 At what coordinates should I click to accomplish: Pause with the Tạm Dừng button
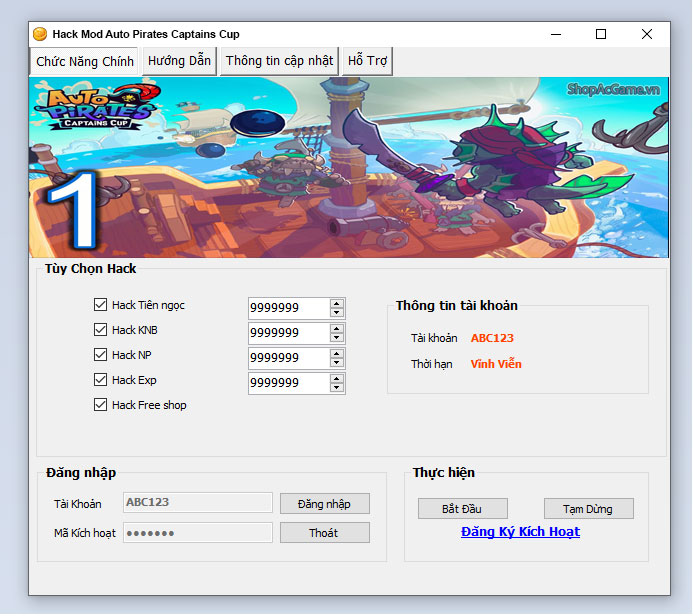pos(588,509)
